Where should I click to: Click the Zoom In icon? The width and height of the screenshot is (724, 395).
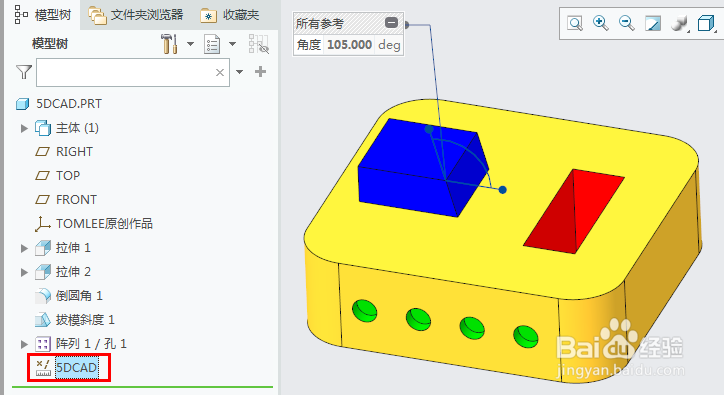click(x=600, y=23)
